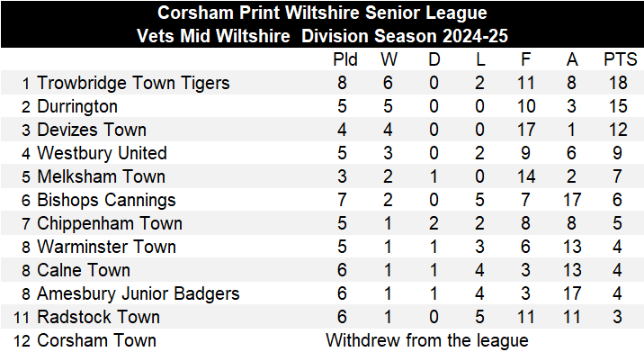Click the Chippenham Town team name

point(110,223)
